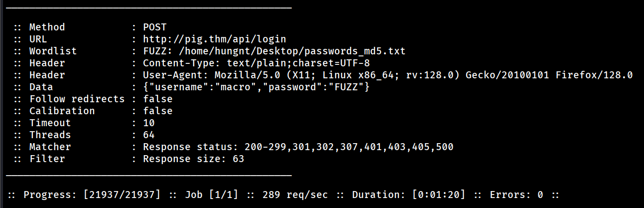
Task: Click the http://pig.thm/api/login URL
Action: pyautogui.click(x=214, y=39)
